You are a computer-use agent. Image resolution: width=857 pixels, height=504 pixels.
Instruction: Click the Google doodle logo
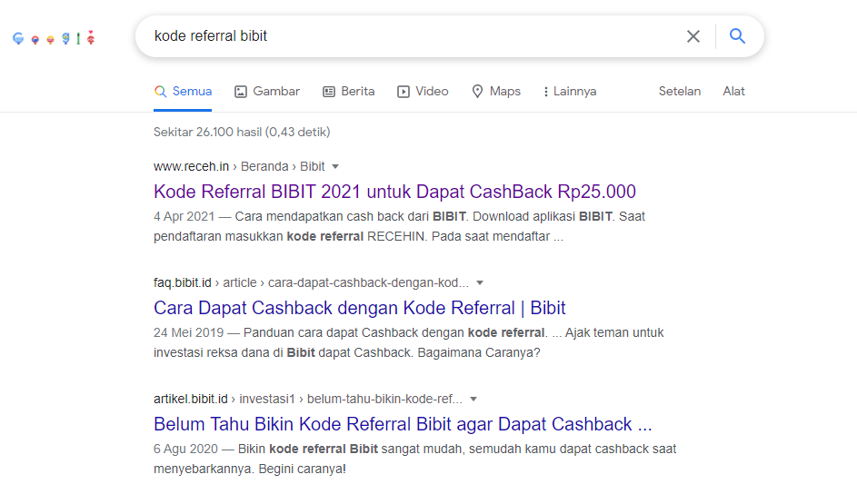(x=54, y=37)
